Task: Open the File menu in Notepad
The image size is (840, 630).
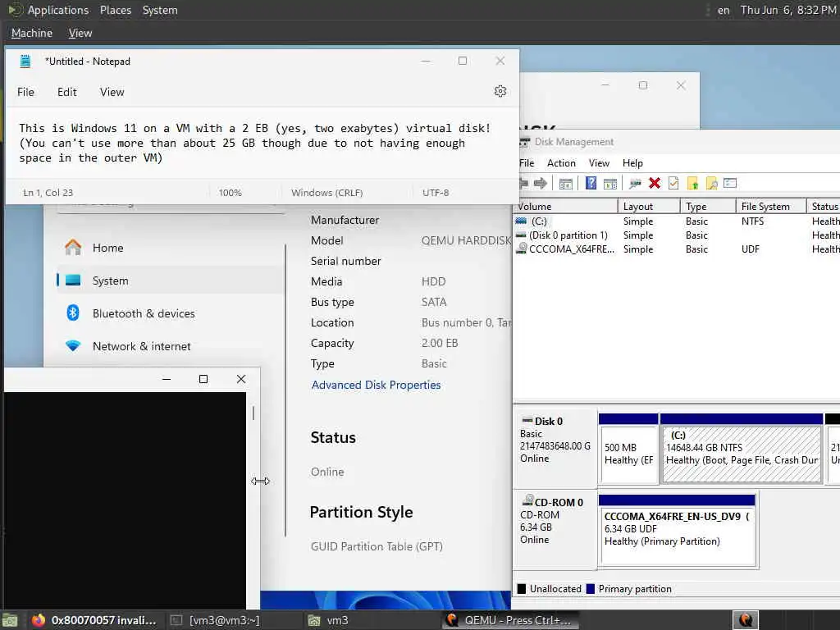Action: 25,92
